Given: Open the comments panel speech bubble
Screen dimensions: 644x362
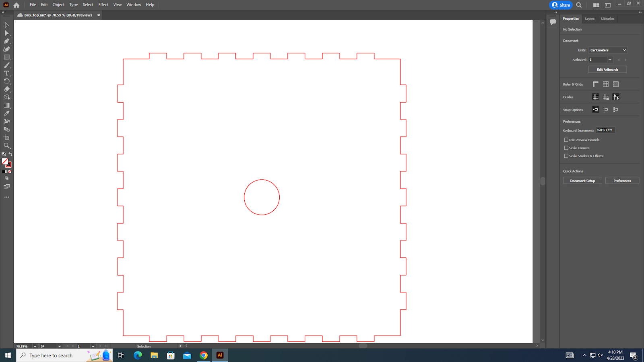Looking at the screenshot, I should [553, 22].
